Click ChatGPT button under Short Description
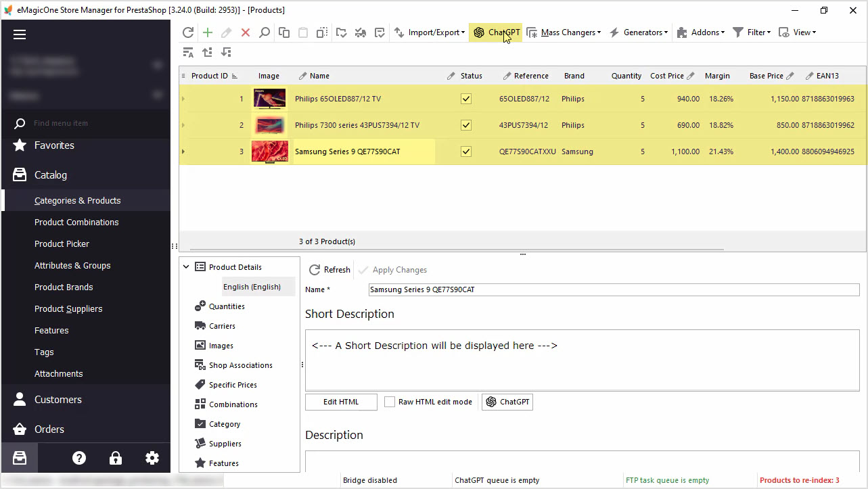Viewport: 868px width, 489px height. [507, 402]
